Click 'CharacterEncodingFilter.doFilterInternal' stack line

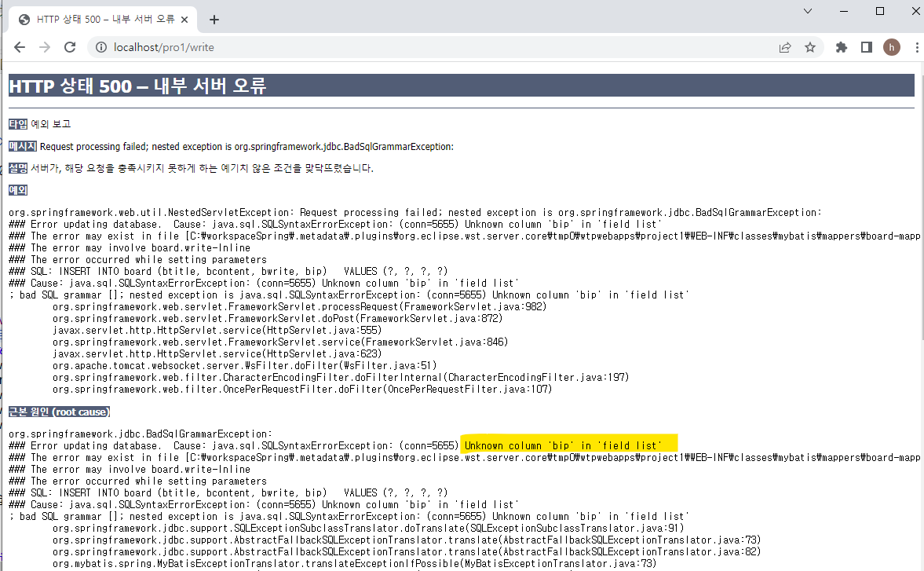[x=341, y=377]
